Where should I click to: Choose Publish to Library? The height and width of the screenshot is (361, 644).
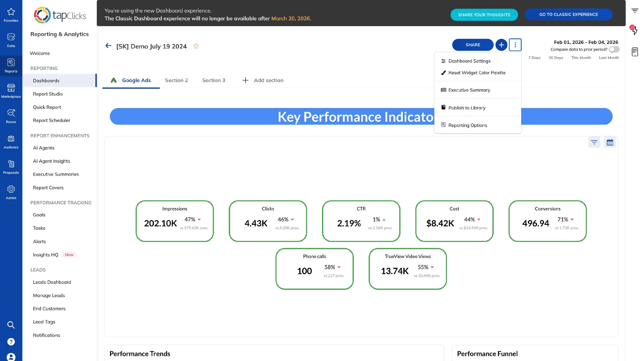click(478, 108)
